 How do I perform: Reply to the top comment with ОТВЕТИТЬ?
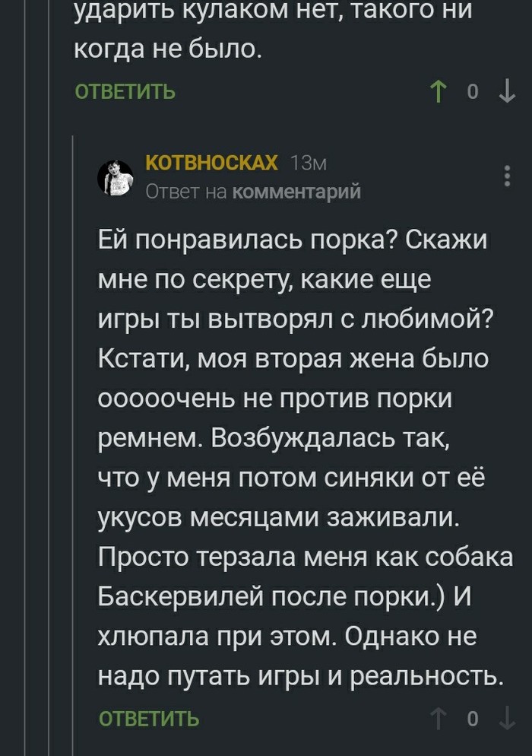click(125, 93)
